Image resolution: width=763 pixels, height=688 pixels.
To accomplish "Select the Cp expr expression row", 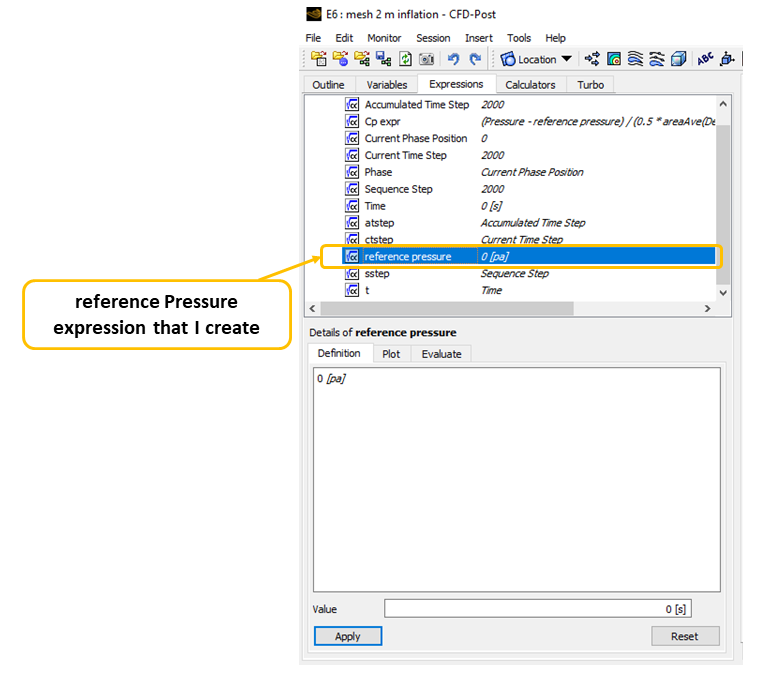I will point(529,122).
